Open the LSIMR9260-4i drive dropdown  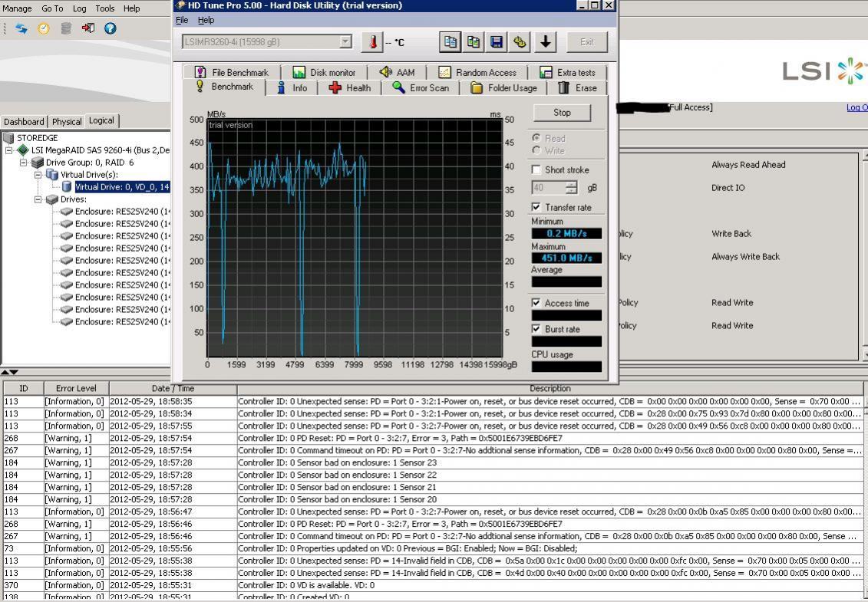pos(345,42)
